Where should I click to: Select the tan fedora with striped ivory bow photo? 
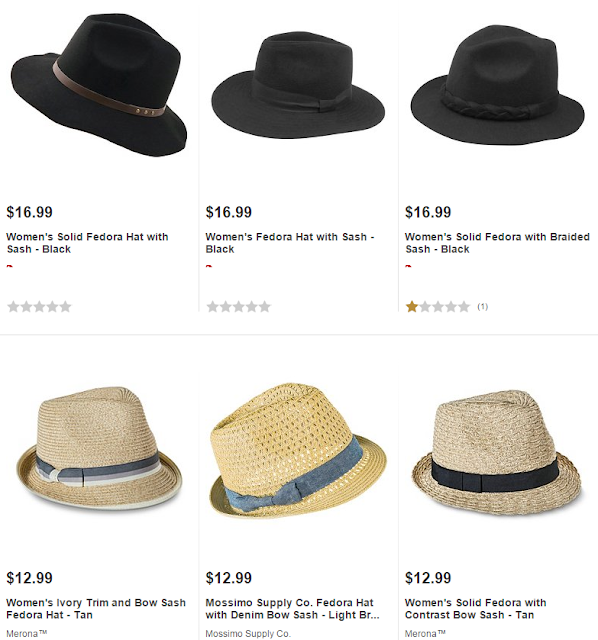[99, 449]
